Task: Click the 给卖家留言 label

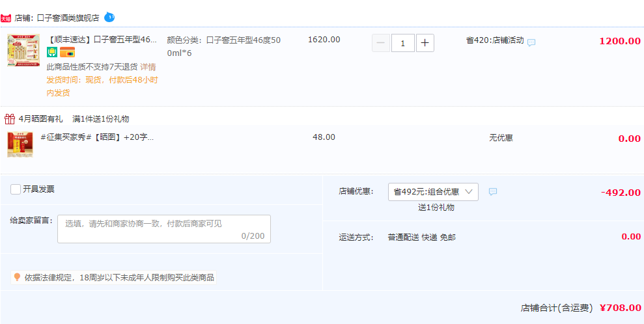Action: pyautogui.click(x=32, y=221)
